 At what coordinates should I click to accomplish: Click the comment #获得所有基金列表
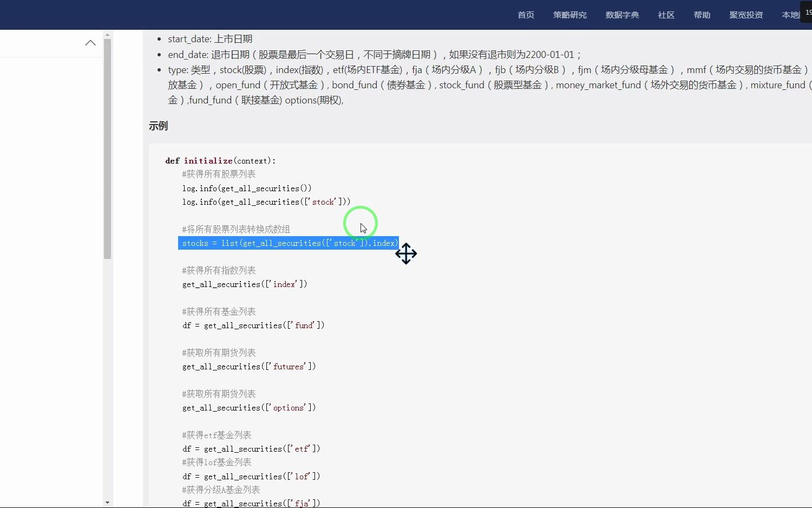[219, 311]
